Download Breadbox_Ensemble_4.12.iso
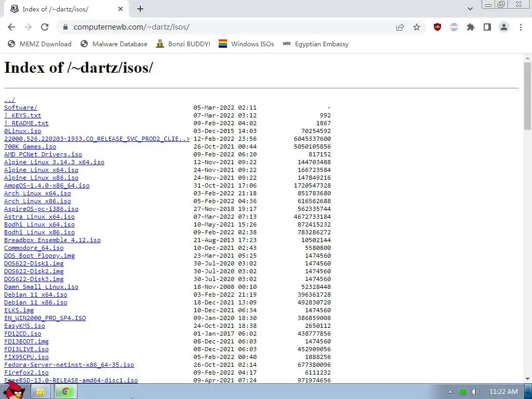The image size is (532, 399). pyautogui.click(x=52, y=240)
